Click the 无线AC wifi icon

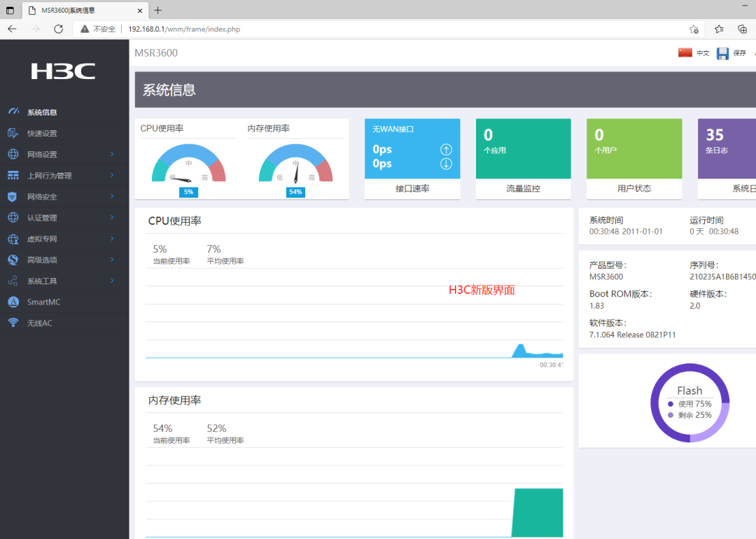(13, 323)
